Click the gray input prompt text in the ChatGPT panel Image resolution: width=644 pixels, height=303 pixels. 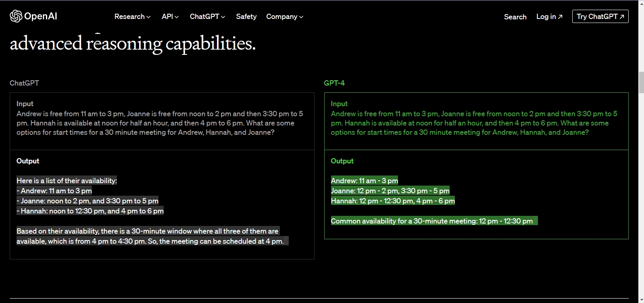160,123
